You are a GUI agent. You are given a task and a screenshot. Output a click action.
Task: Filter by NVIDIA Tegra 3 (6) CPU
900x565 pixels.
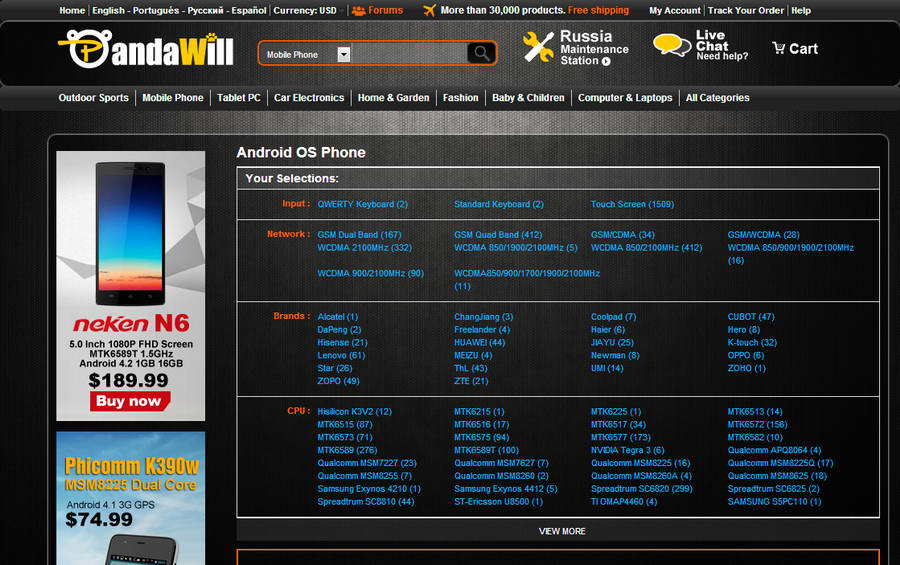[x=627, y=450]
